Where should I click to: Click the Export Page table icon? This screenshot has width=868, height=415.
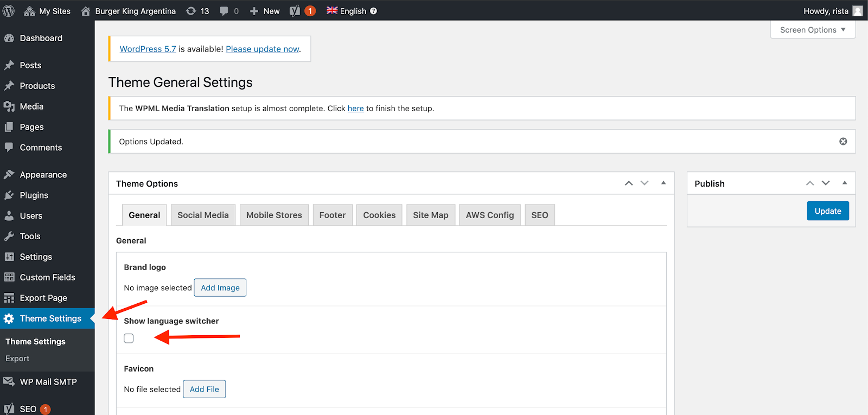coord(9,298)
